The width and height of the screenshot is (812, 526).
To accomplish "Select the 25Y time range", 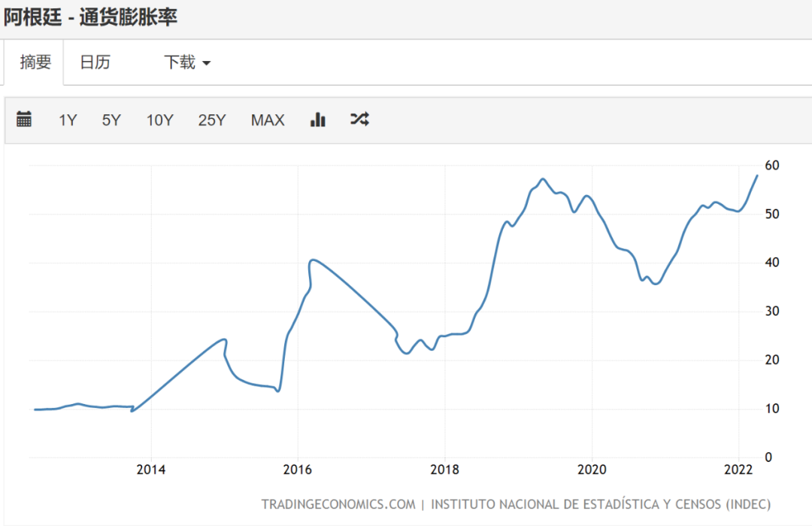I will point(212,120).
